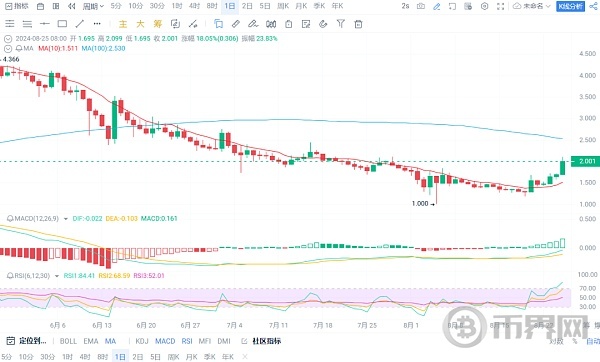Select the ruler measurement tool
Viewport: 600px width, 362px height.
(x=235, y=24)
